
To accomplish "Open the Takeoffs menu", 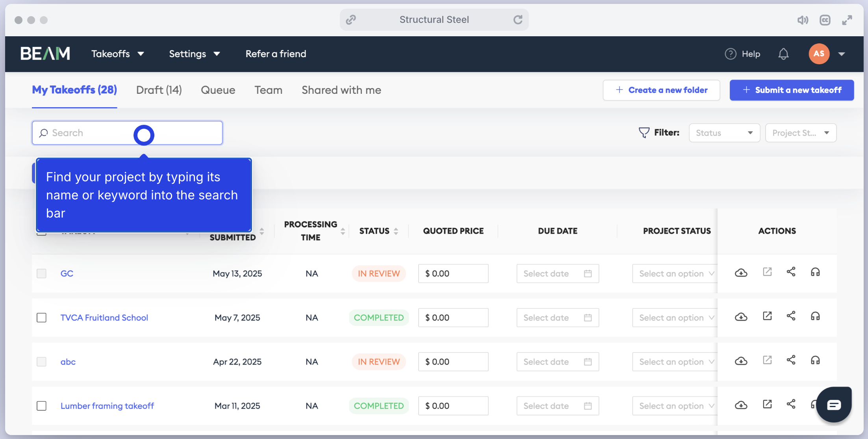I will [x=118, y=54].
